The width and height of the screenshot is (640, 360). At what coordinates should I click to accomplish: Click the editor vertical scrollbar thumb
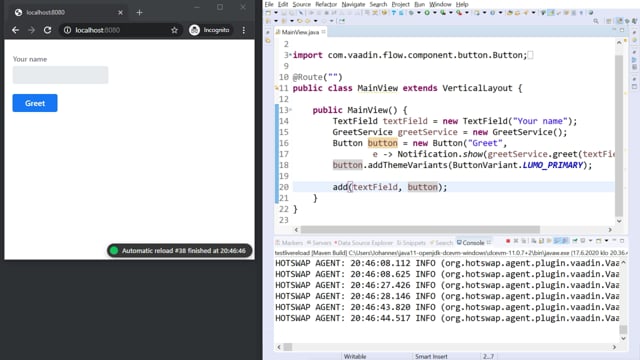pos(619,135)
